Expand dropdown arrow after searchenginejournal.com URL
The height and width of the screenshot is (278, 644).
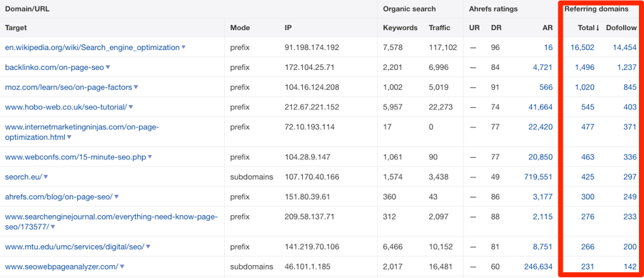[x=53, y=227]
